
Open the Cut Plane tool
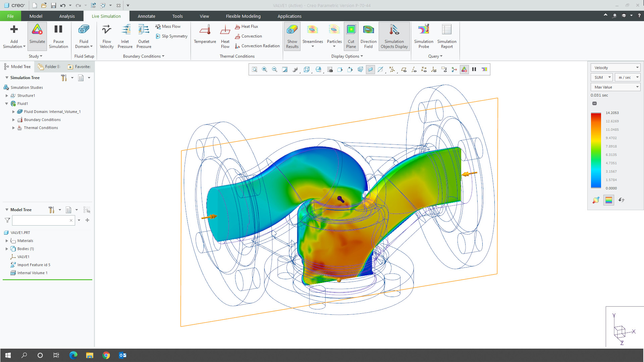pos(351,36)
